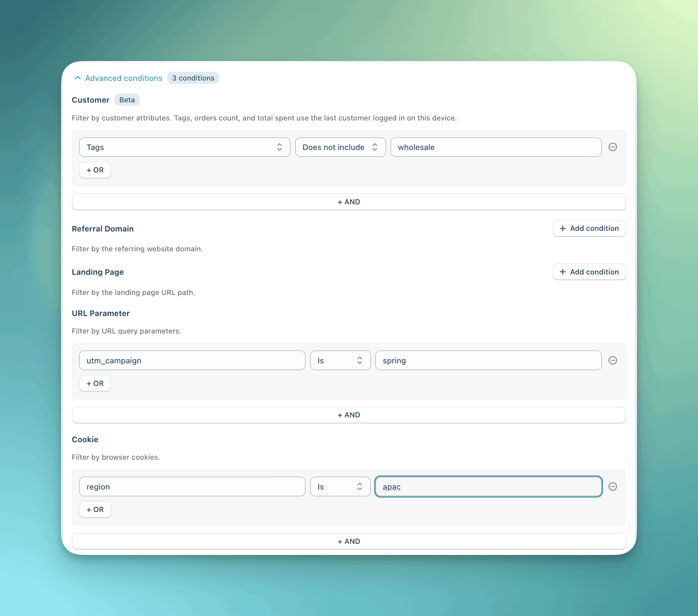This screenshot has height=616, width=698.
Task: Click 'Filter by the referring website domain.' text
Action: 137,249
